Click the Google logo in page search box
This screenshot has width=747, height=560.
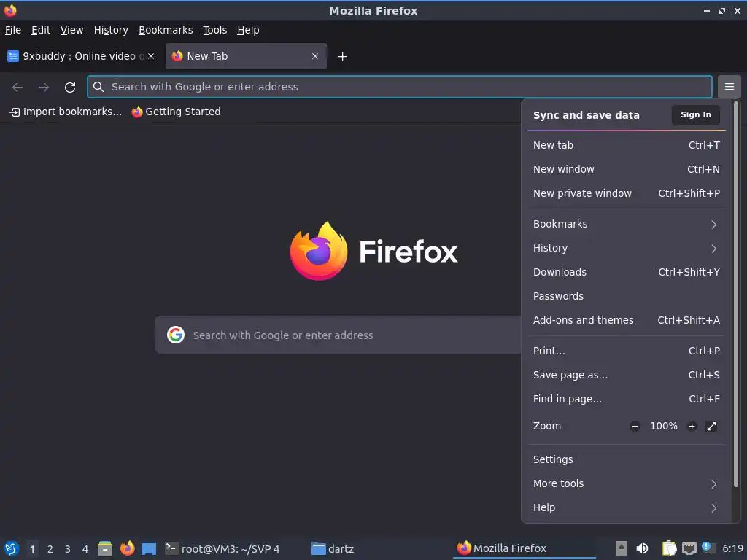pyautogui.click(x=175, y=335)
